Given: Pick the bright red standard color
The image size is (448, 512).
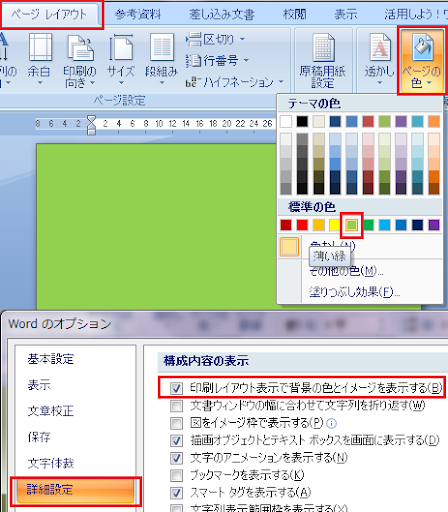Looking at the screenshot, I should click(x=302, y=225).
